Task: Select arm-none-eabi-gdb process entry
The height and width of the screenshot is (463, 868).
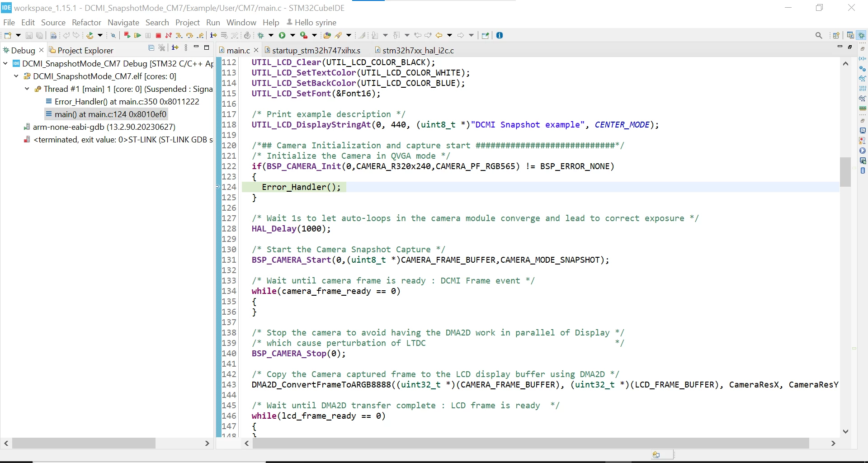Action: (99, 127)
